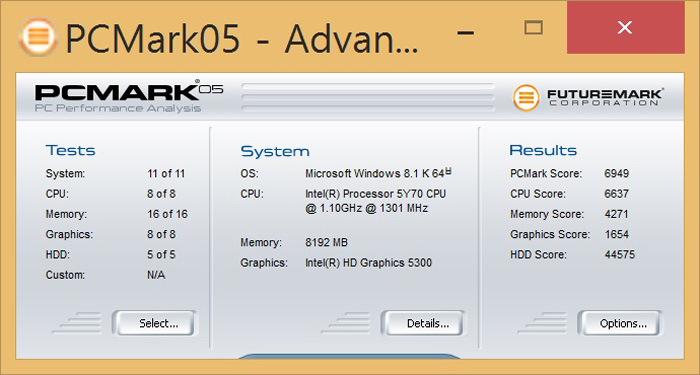Minimize the PCMark05 window
This screenshot has width=700, height=375.
point(466,32)
